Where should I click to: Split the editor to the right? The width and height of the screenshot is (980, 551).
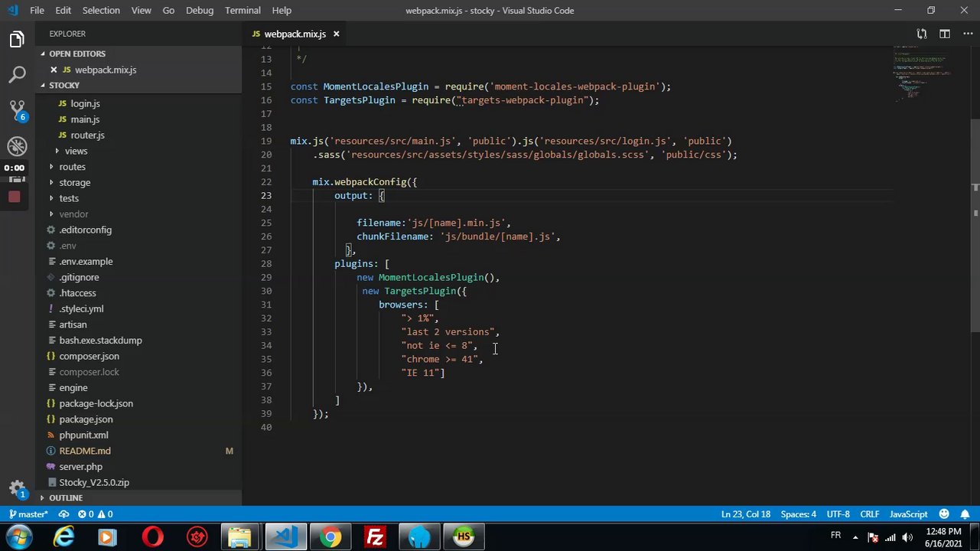(945, 34)
